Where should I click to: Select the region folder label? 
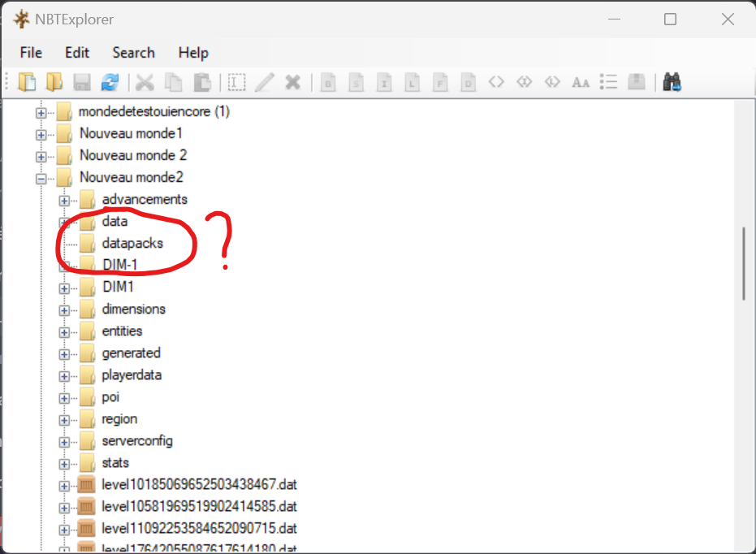[x=119, y=419]
